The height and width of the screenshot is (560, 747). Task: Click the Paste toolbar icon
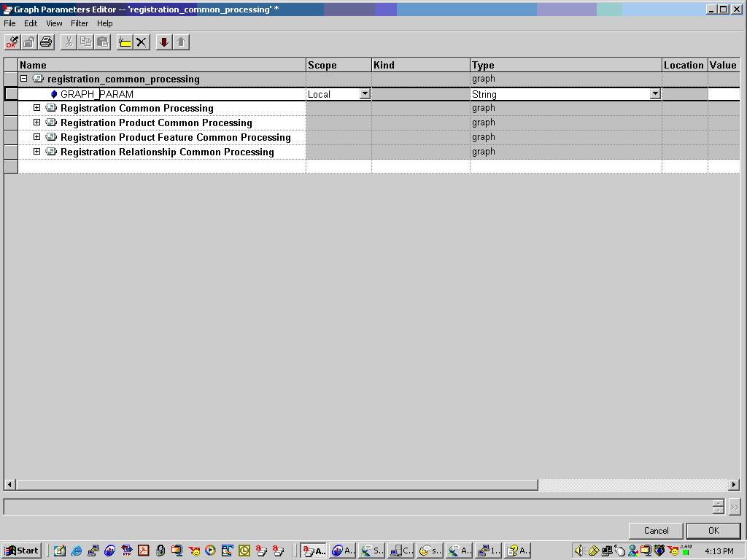point(102,42)
